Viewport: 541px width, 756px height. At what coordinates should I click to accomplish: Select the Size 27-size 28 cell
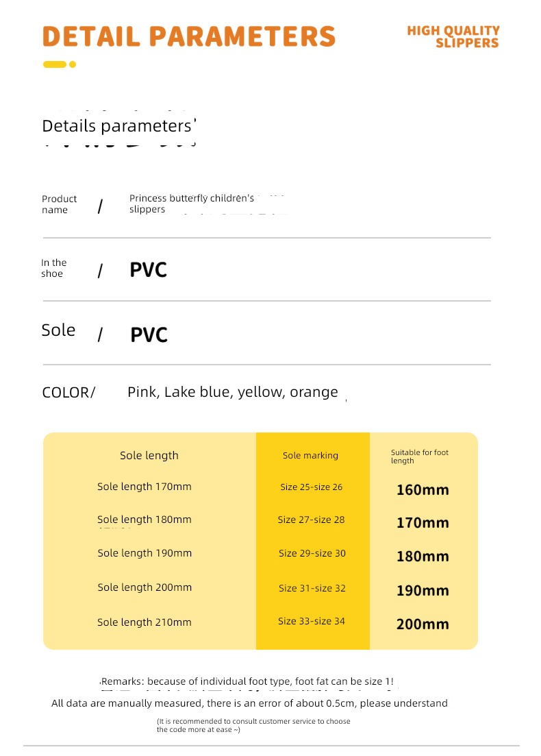(311, 520)
